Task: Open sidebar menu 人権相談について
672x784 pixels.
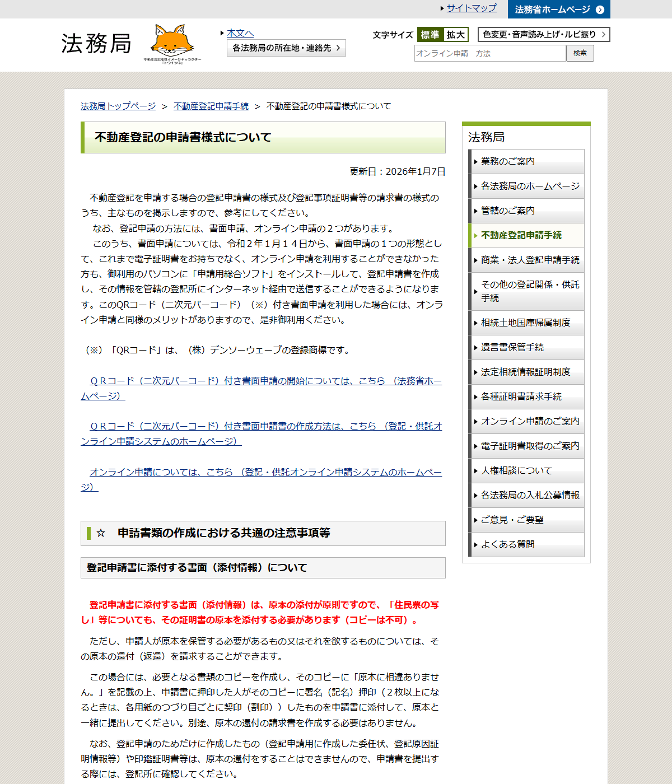Action: click(x=526, y=470)
